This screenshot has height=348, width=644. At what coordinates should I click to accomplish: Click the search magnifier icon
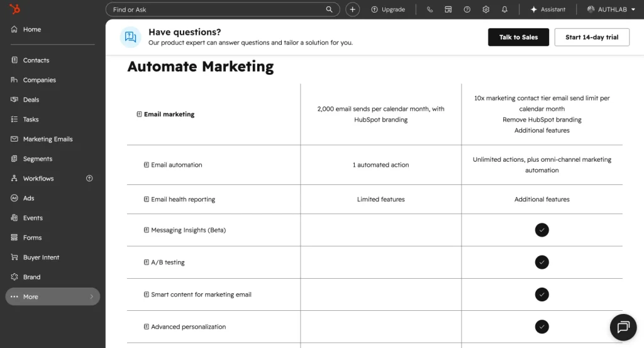[329, 9]
